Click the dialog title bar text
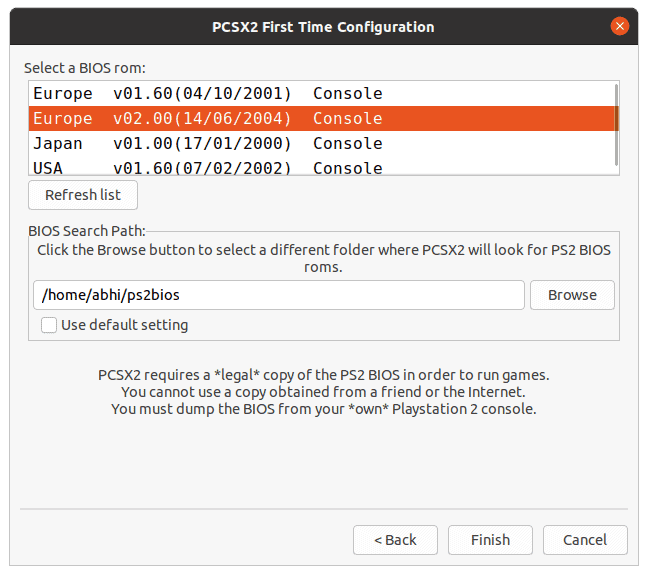 (323, 27)
